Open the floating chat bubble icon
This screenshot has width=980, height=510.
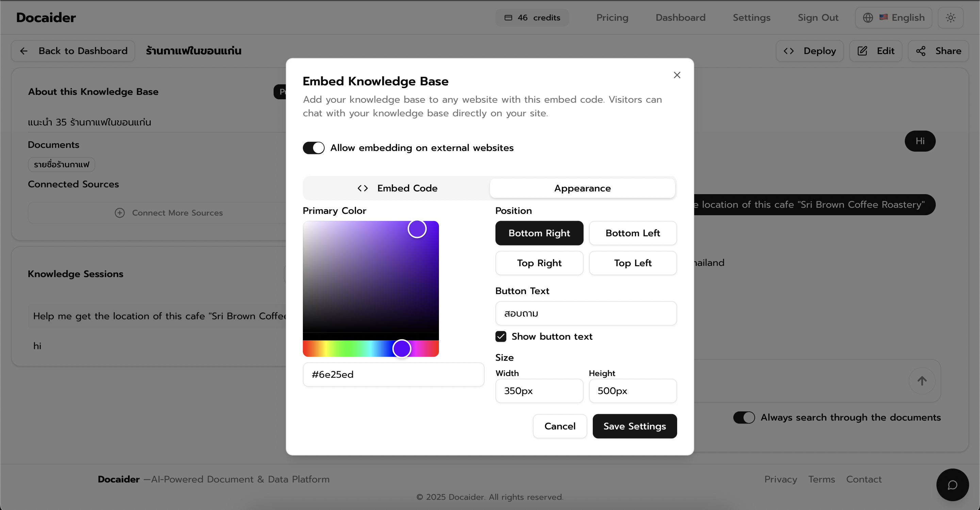coord(952,485)
